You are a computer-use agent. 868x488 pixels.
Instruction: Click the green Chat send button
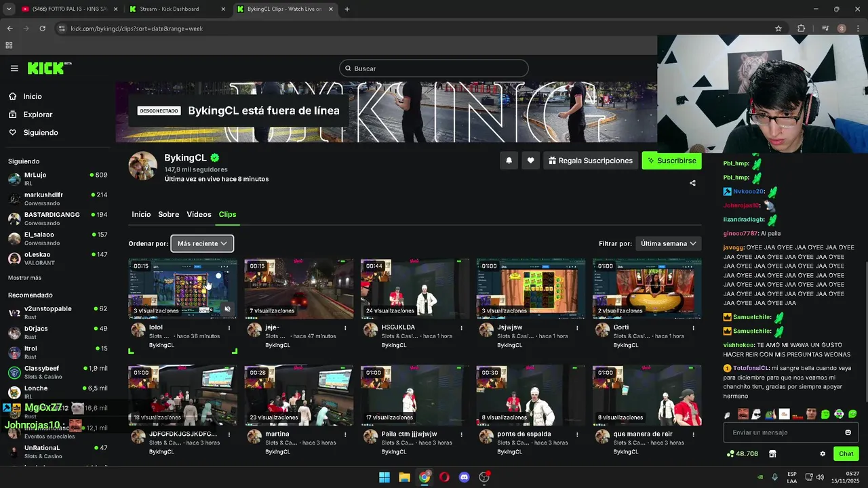coord(846,453)
